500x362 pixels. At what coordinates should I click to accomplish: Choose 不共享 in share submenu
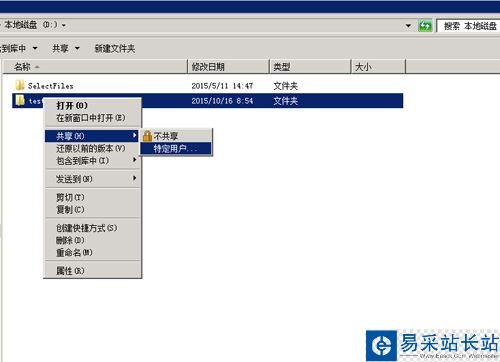click(176, 136)
